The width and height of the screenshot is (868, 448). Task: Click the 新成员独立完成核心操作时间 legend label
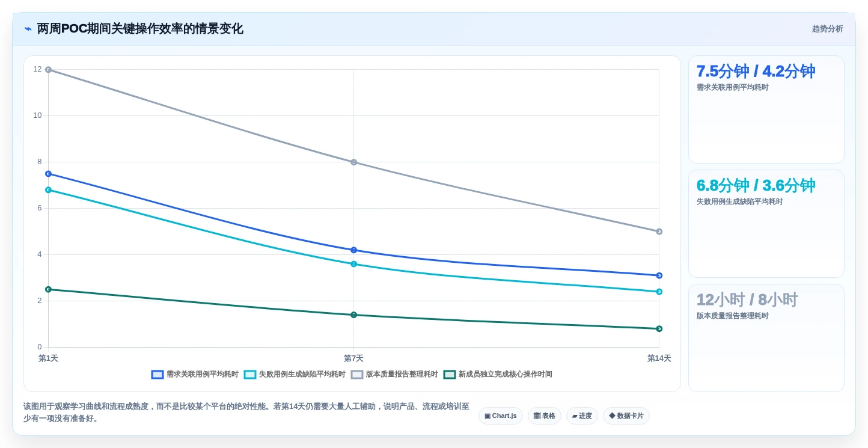coord(506,375)
